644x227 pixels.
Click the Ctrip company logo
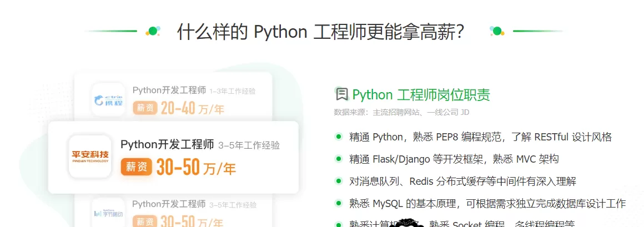(x=108, y=99)
